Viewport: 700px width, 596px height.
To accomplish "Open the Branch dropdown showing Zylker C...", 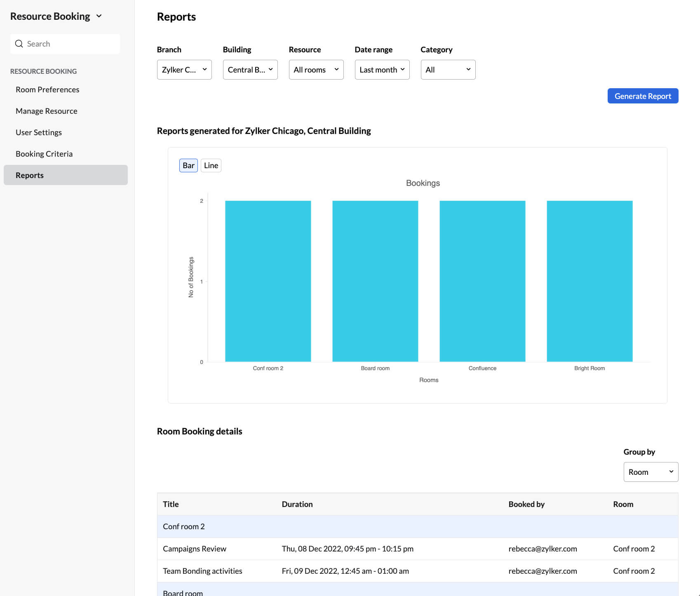I will click(x=184, y=70).
